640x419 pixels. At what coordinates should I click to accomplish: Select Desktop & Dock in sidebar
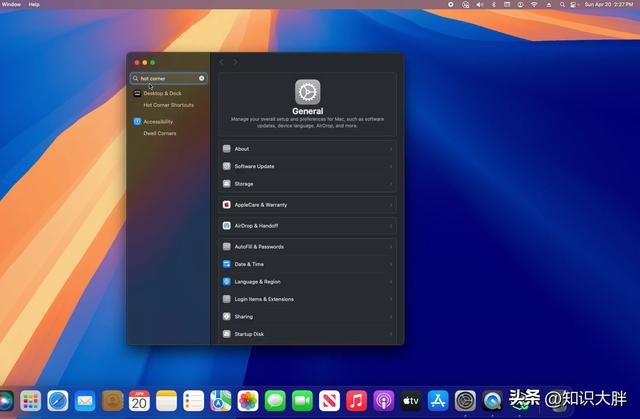[162, 93]
